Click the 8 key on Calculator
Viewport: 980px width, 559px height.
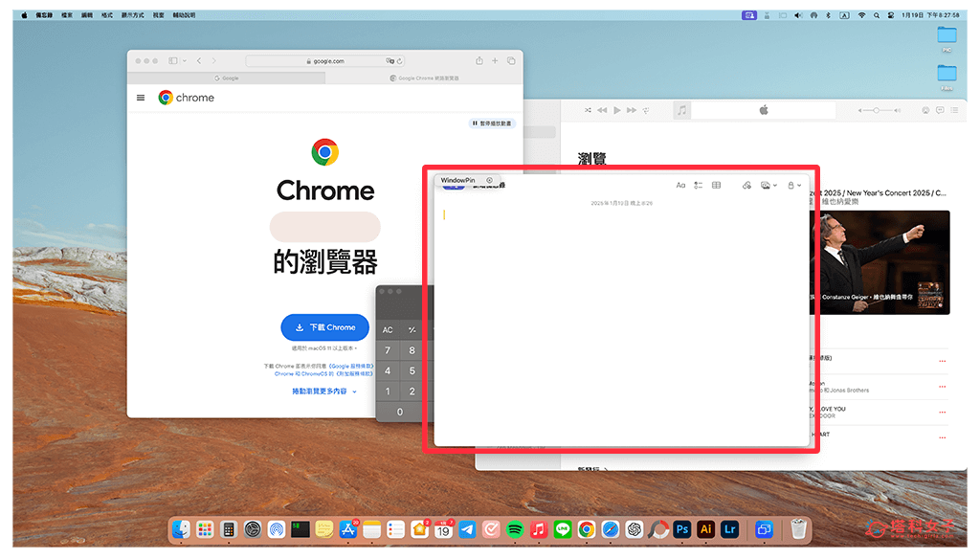click(x=412, y=350)
